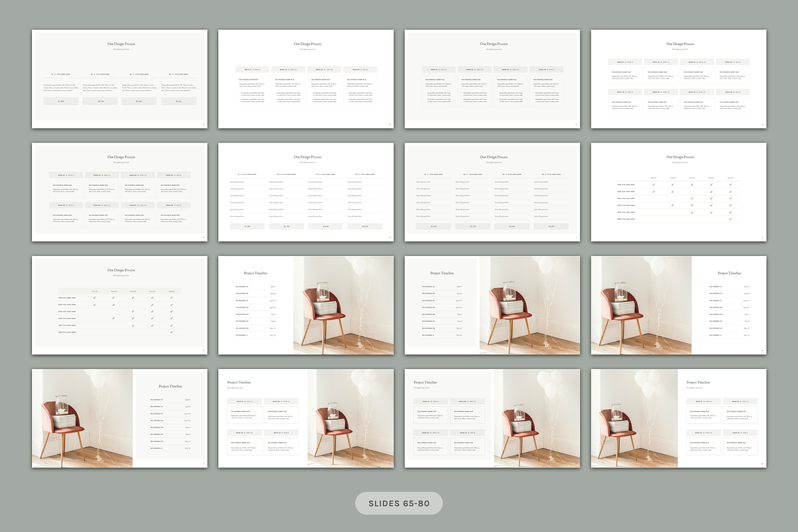Open the beige slide with four price boxes only
798x532 pixels.
pyautogui.click(x=120, y=79)
